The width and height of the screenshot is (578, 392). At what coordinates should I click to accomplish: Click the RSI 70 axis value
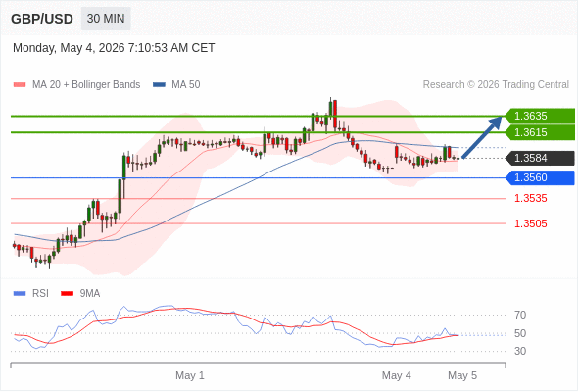pos(520,315)
